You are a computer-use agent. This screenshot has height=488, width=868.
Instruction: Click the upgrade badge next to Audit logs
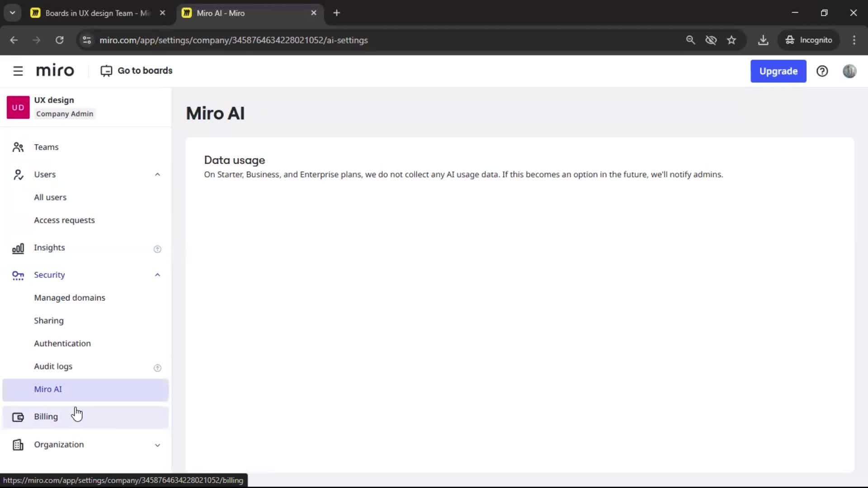[157, 368]
